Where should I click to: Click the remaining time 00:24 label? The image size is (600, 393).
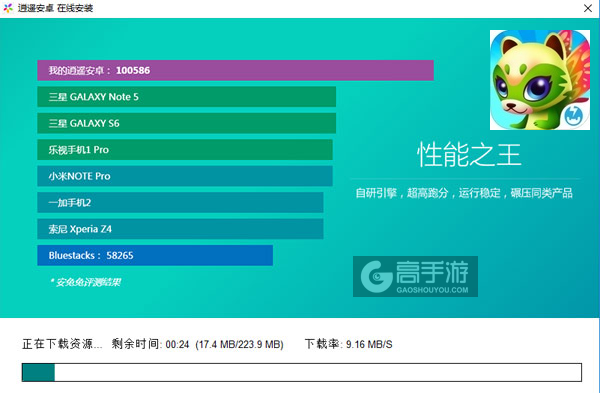(x=150, y=344)
